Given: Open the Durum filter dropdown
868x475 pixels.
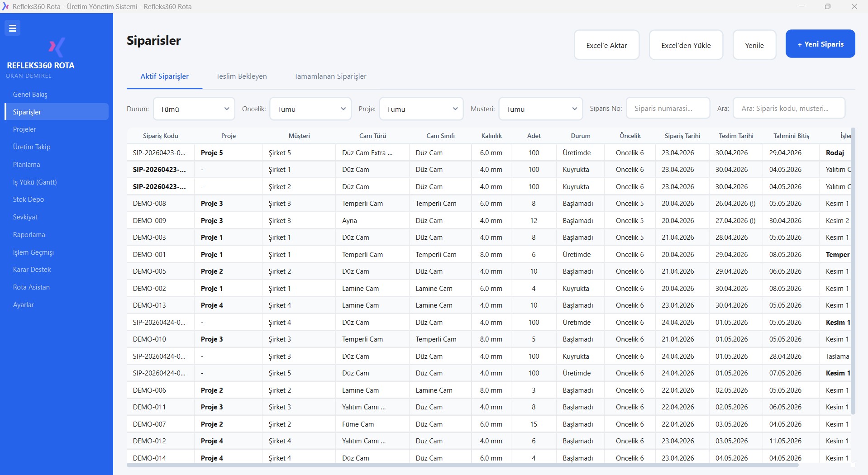Looking at the screenshot, I should coord(194,109).
